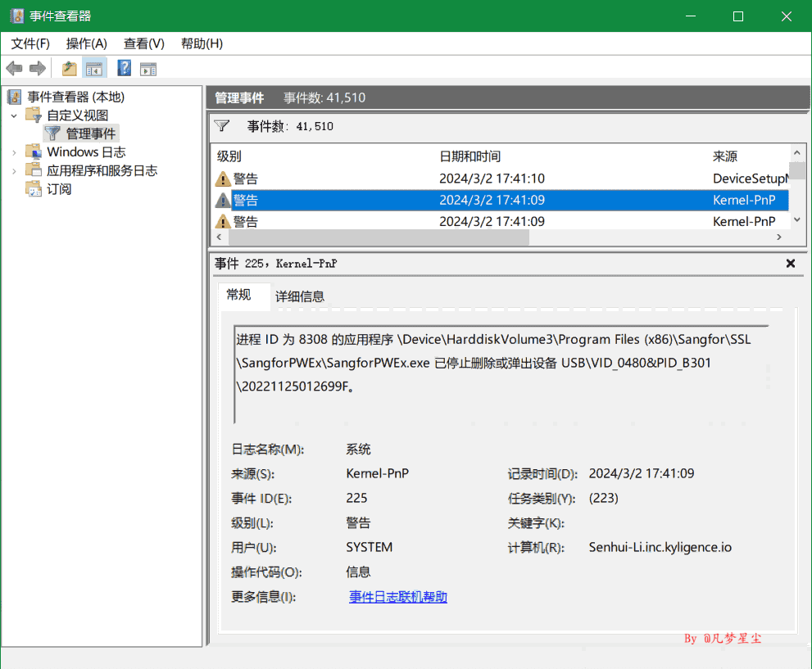The width and height of the screenshot is (812, 669).
Task: Click the event list scroll-up arrow
Action: [x=797, y=152]
